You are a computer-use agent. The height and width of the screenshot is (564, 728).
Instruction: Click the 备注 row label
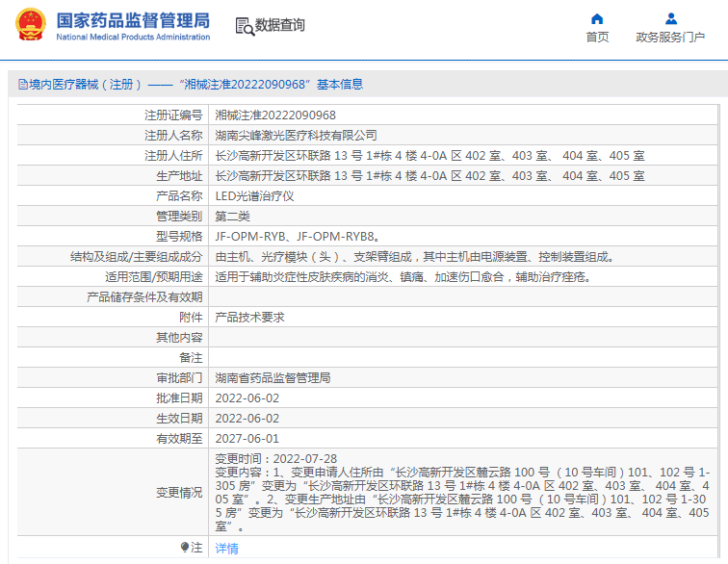(191, 358)
